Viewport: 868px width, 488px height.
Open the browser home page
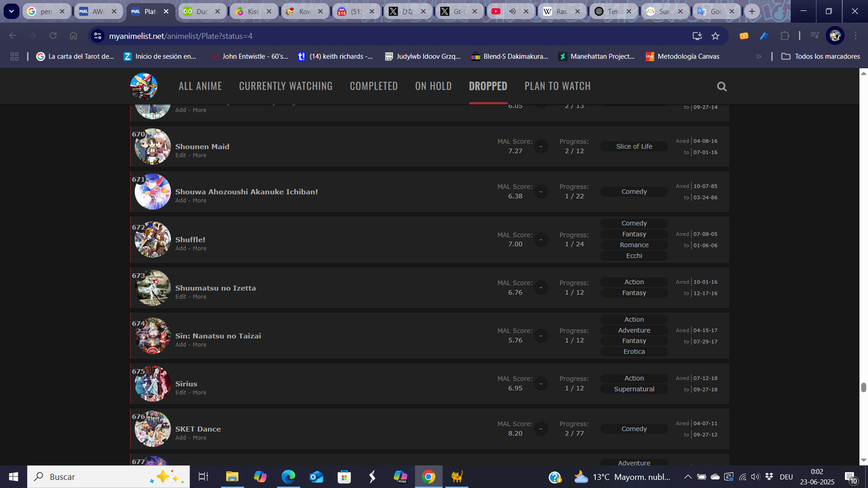tap(73, 36)
